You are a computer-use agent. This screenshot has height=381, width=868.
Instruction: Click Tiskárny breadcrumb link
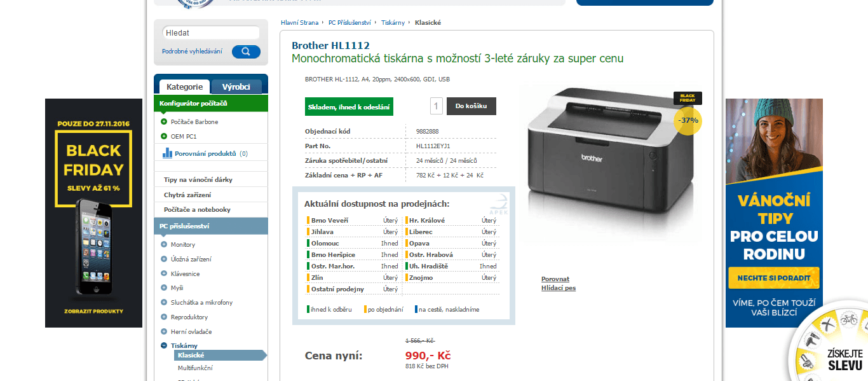(393, 23)
